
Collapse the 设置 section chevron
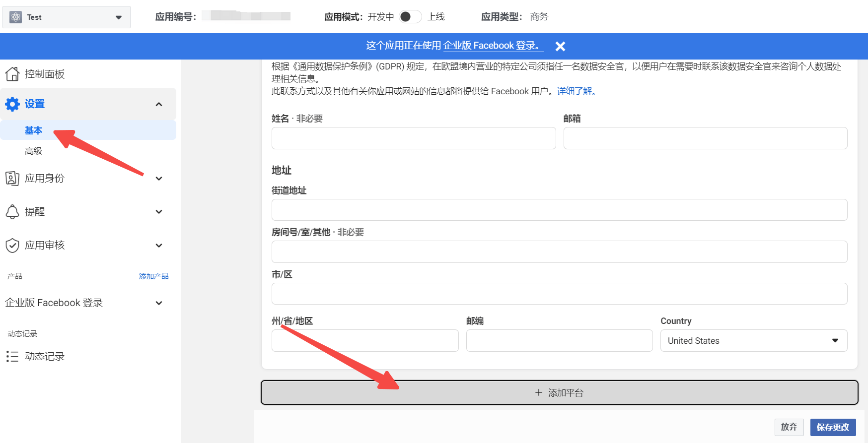159,104
